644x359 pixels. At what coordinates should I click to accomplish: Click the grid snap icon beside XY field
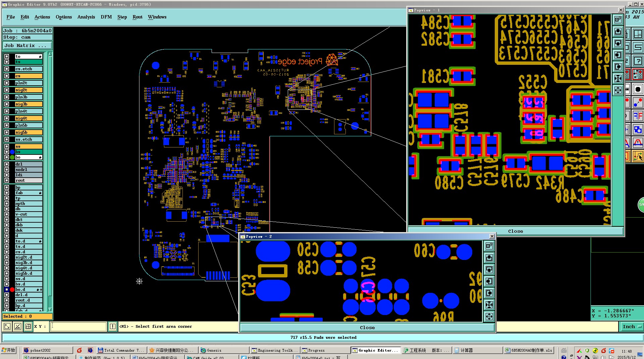pos(28,326)
